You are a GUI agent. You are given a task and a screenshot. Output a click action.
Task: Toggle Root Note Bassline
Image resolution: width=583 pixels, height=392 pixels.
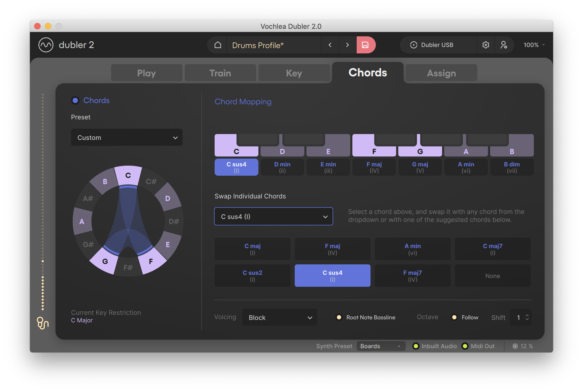(x=339, y=317)
